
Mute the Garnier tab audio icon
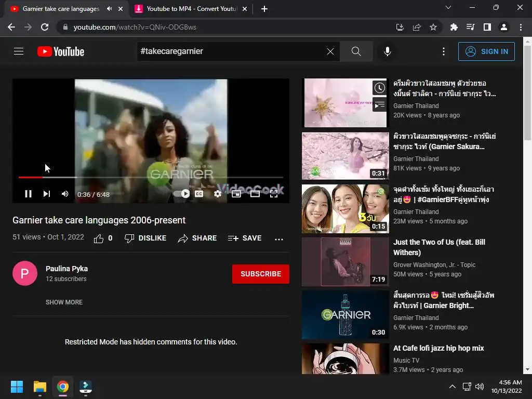pos(109,9)
